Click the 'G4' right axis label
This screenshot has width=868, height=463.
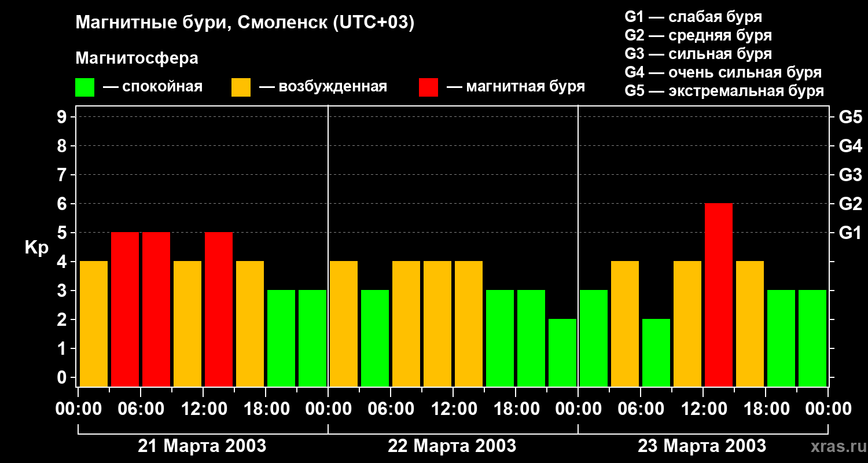(850, 146)
